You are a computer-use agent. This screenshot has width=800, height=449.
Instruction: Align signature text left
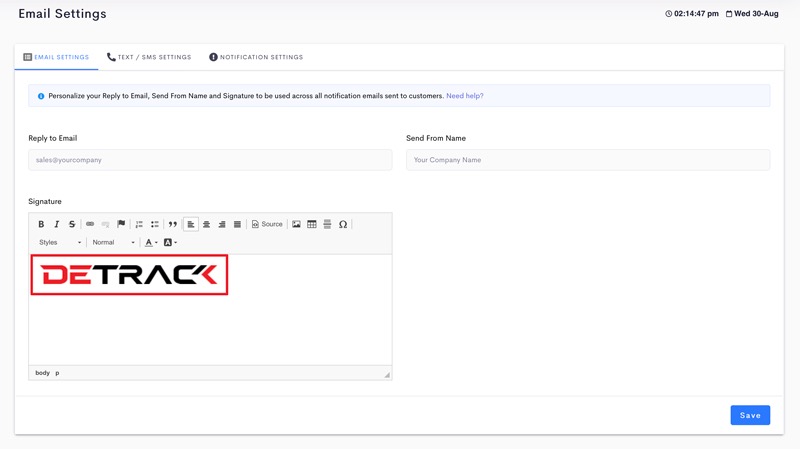pyautogui.click(x=191, y=224)
